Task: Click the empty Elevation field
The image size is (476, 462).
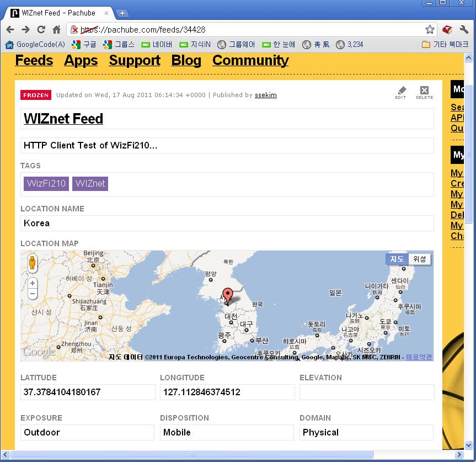Action: tap(367, 392)
